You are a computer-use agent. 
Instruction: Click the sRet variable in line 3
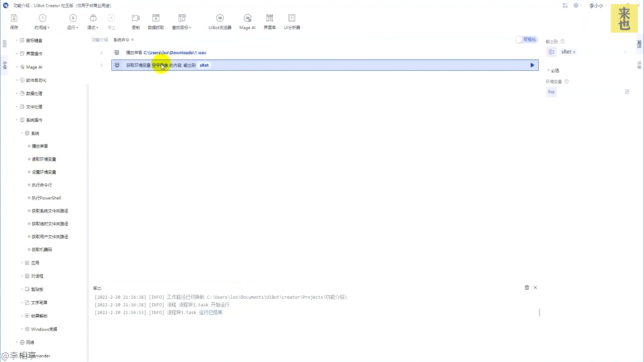[x=204, y=65]
